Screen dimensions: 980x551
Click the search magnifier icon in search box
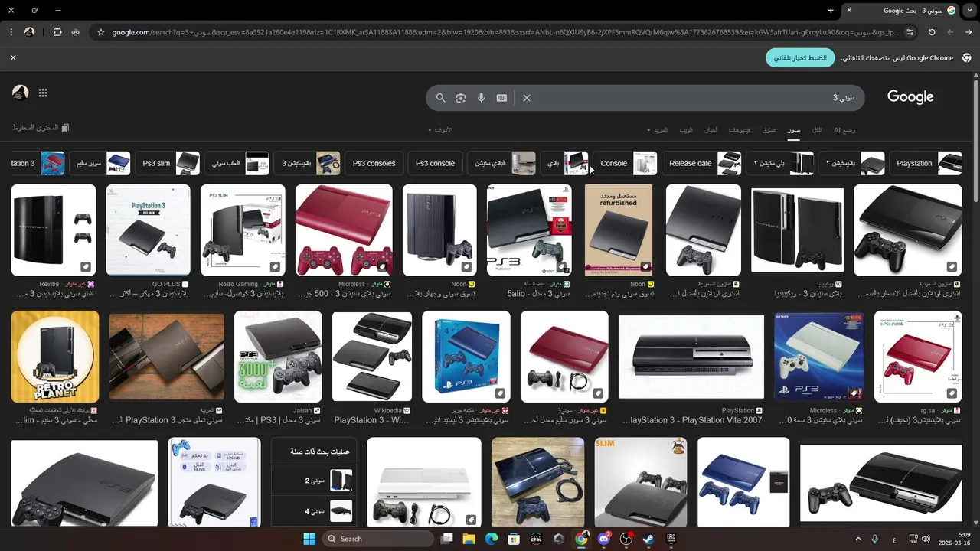(x=440, y=98)
